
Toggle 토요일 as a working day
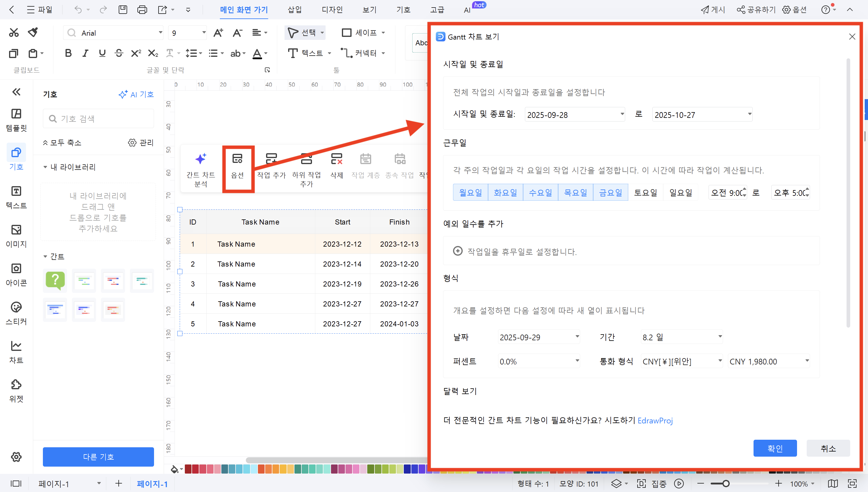(645, 192)
